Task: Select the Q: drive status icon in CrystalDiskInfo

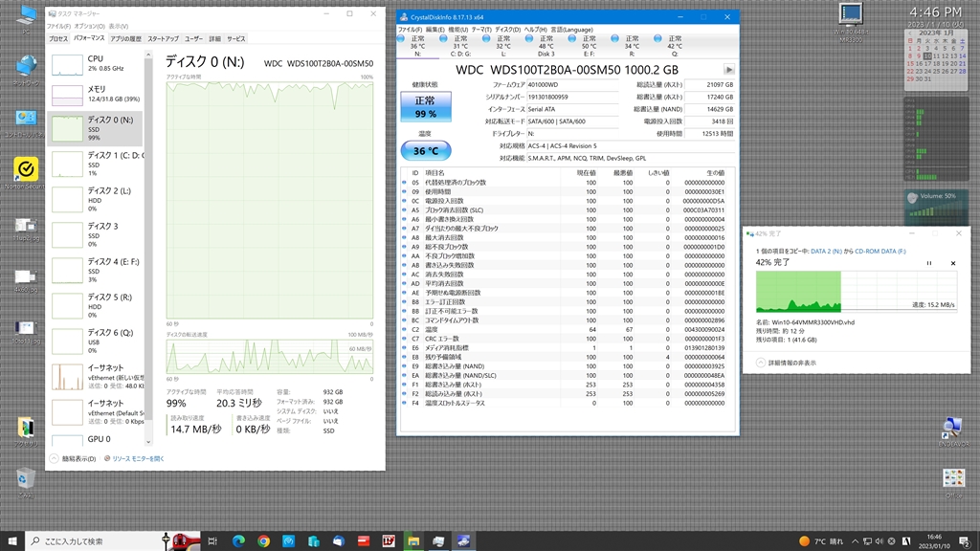Action: tap(657, 38)
